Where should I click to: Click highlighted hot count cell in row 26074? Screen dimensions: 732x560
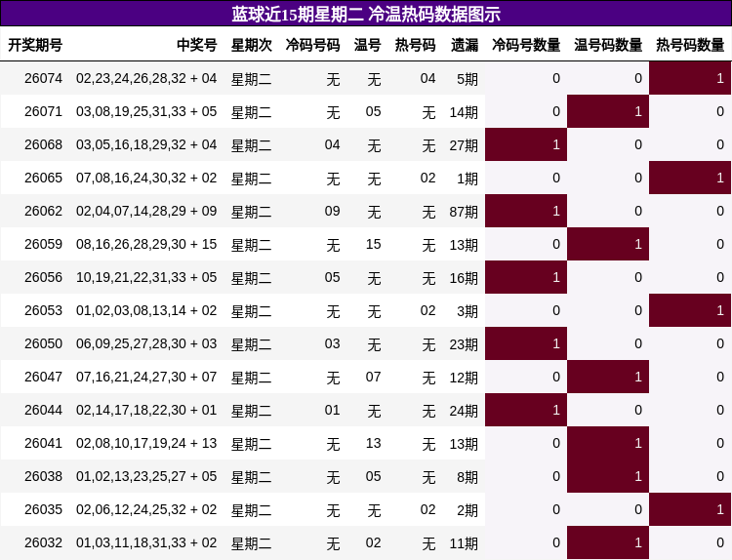(690, 78)
